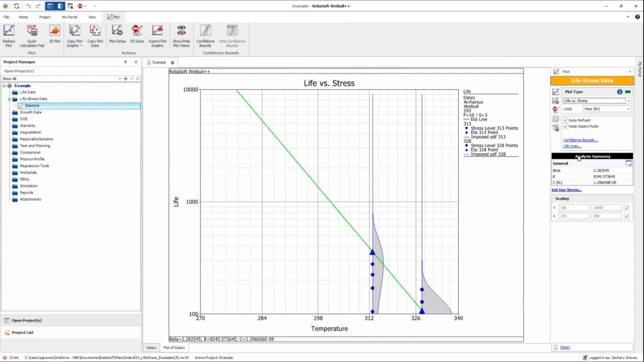Select the Growth Data folder

click(31, 112)
